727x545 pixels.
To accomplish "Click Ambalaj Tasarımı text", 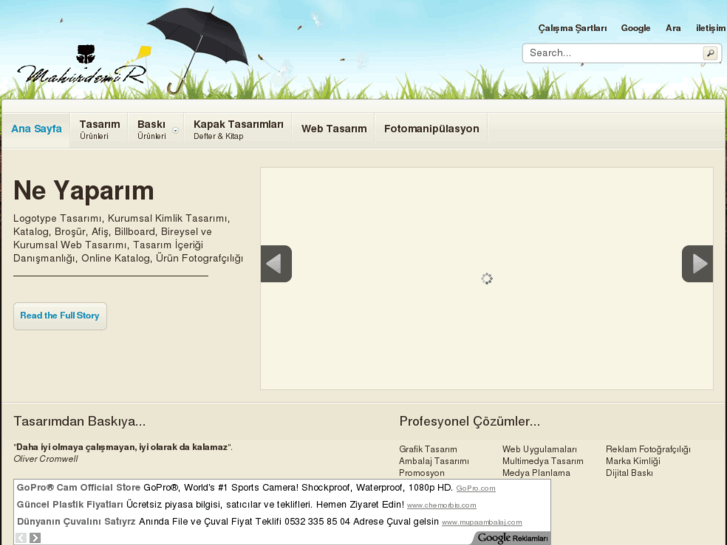I will [434, 461].
